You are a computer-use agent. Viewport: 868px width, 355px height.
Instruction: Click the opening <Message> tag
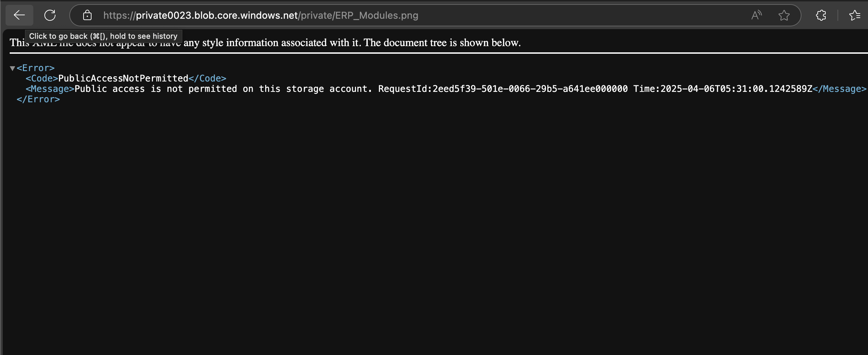pos(50,89)
